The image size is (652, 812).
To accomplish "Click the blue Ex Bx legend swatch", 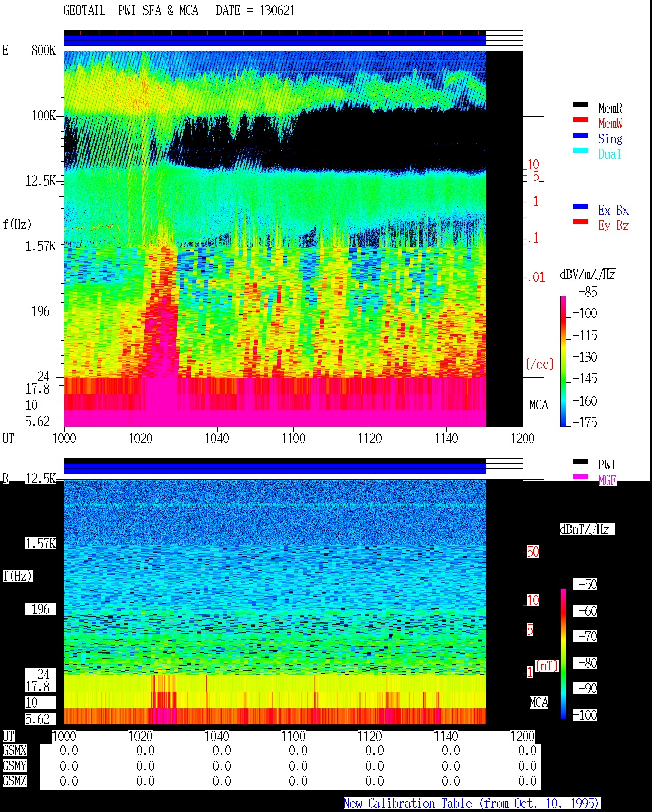I will point(580,206).
